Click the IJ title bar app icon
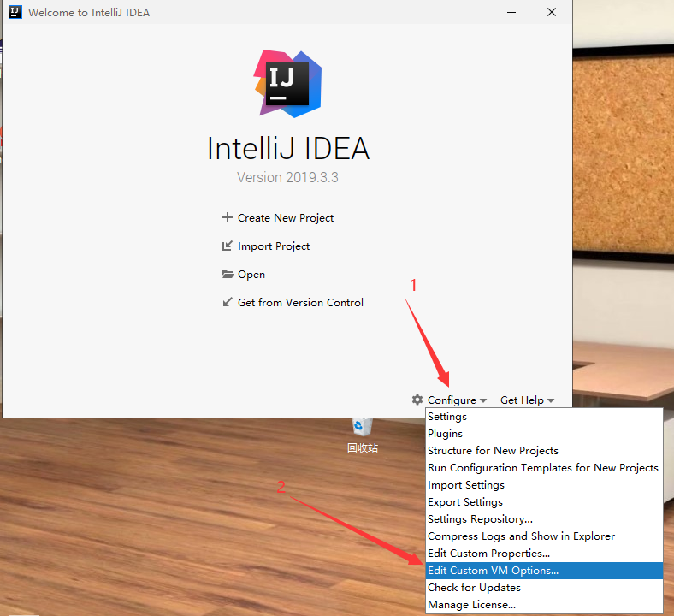This screenshot has width=674, height=616. pos(15,12)
